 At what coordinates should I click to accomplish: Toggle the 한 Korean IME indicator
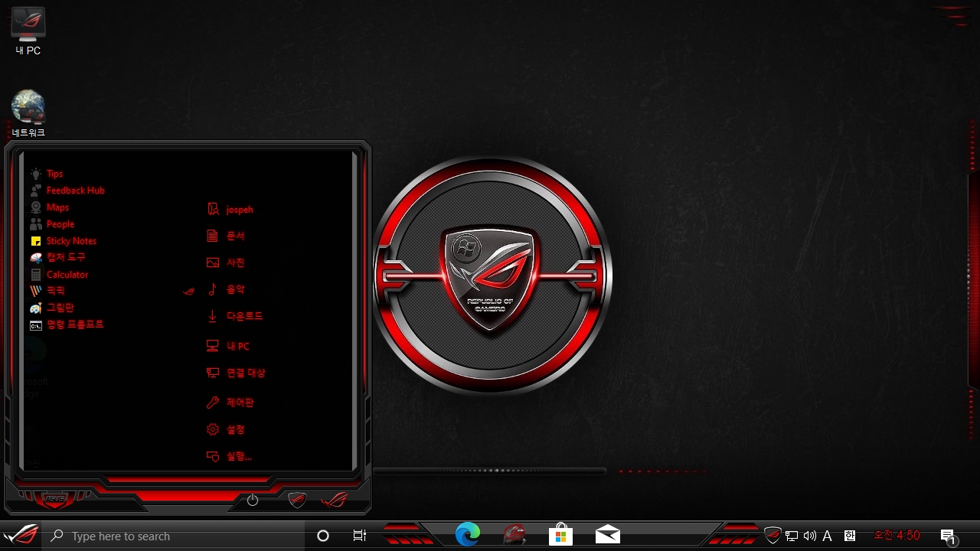(x=850, y=536)
